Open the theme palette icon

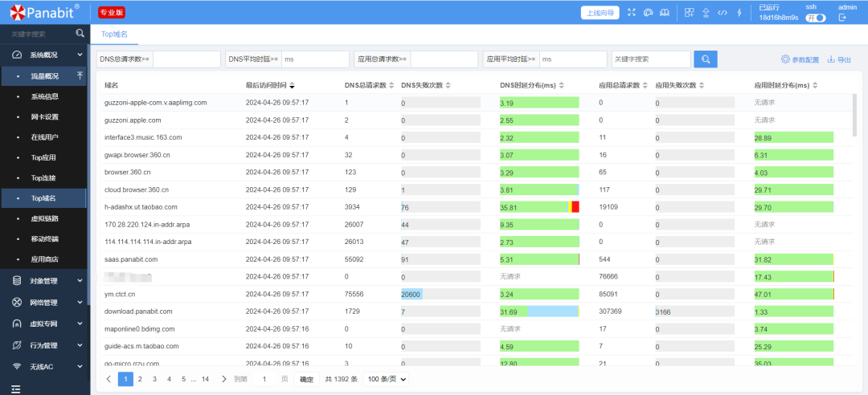(x=649, y=13)
